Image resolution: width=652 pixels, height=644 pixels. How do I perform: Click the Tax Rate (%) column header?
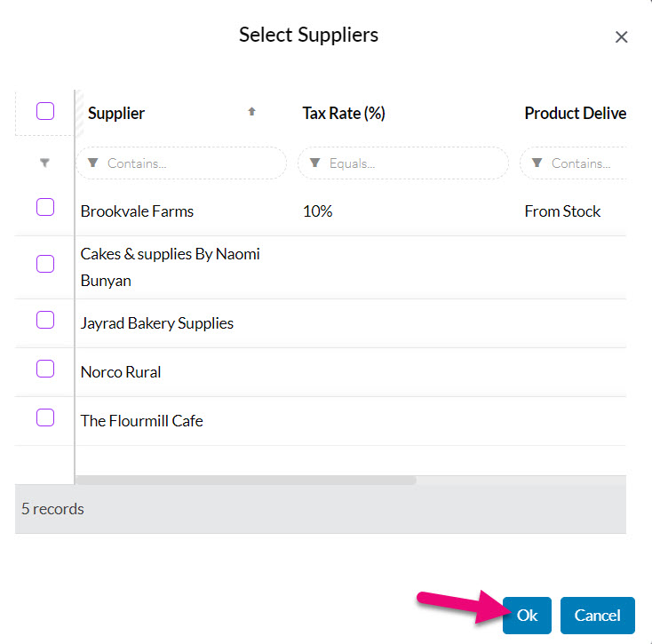point(344,113)
